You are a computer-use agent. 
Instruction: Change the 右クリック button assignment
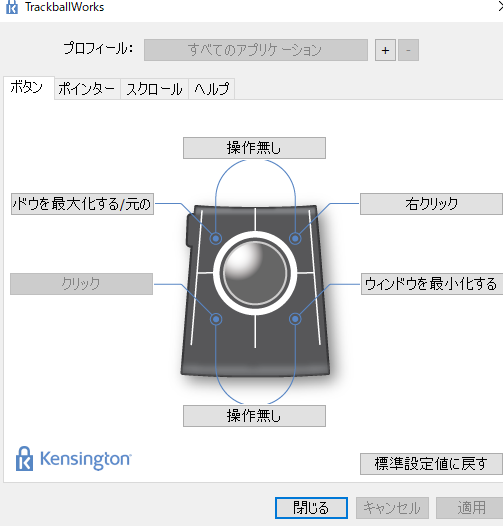(x=432, y=204)
